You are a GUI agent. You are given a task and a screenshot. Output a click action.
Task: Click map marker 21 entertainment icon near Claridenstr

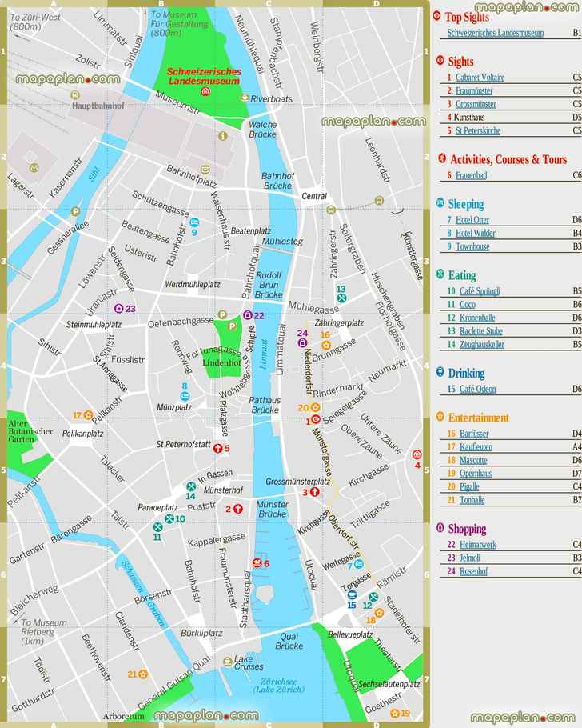143,674
